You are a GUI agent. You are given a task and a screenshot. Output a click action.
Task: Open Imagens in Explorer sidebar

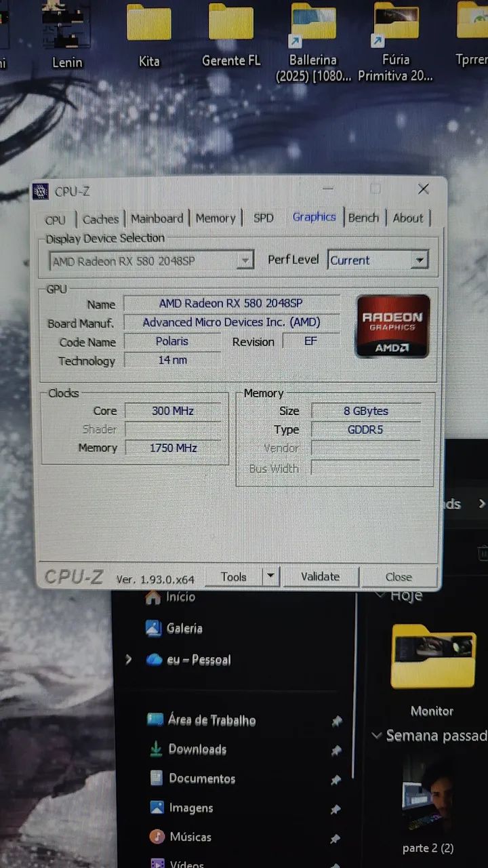click(x=181, y=808)
